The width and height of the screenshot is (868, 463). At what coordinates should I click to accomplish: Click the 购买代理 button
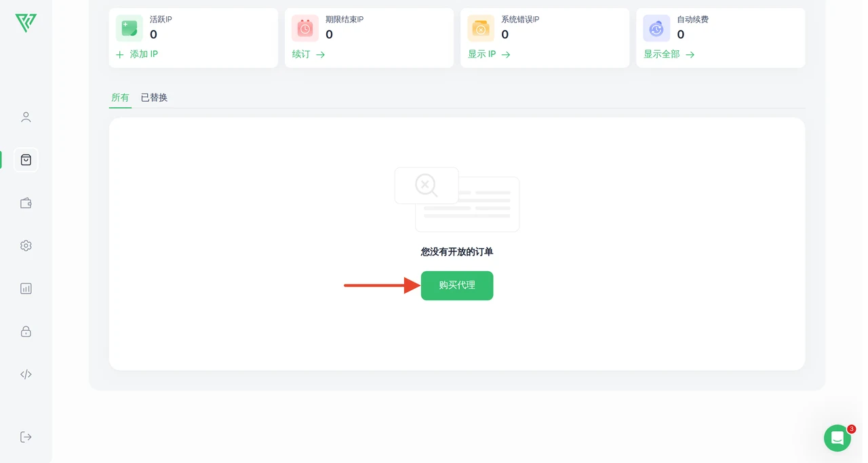click(x=457, y=285)
